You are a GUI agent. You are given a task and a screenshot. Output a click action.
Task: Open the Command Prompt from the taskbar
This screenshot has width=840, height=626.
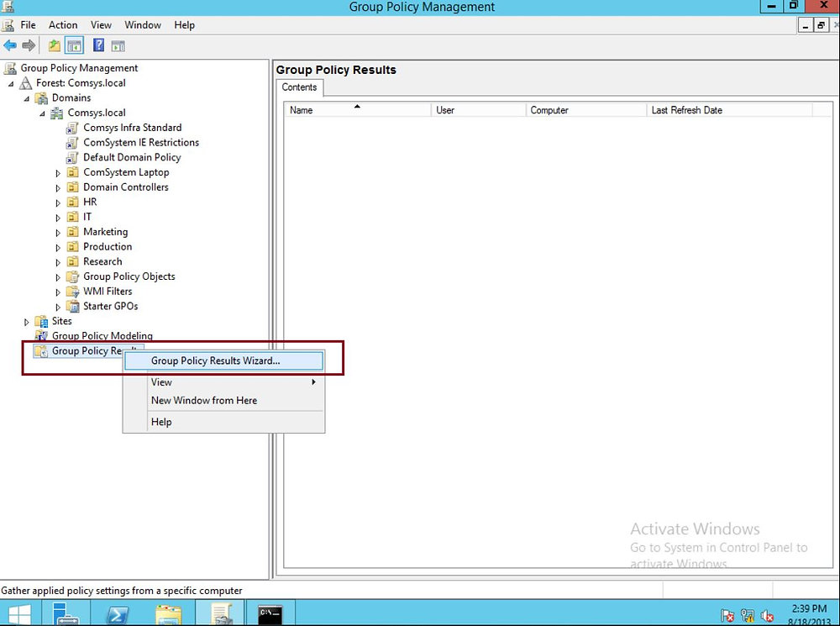(269, 613)
